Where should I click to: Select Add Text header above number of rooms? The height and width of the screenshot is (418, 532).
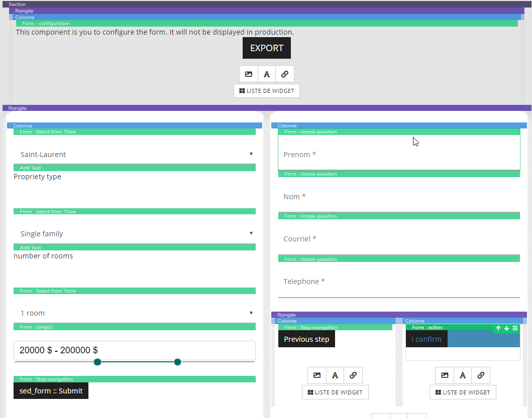click(x=135, y=247)
